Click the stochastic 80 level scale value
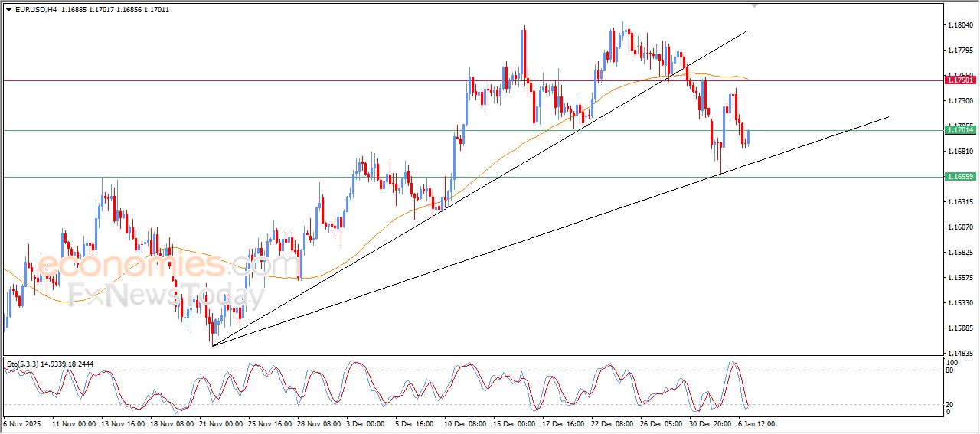Image resolution: width=980 pixels, height=434 pixels. pyautogui.click(x=952, y=370)
